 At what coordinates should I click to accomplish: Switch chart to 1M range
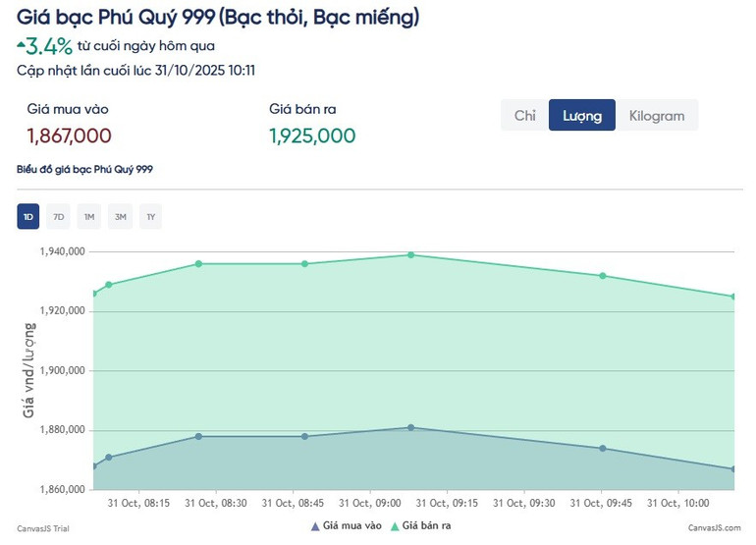pos(89,216)
